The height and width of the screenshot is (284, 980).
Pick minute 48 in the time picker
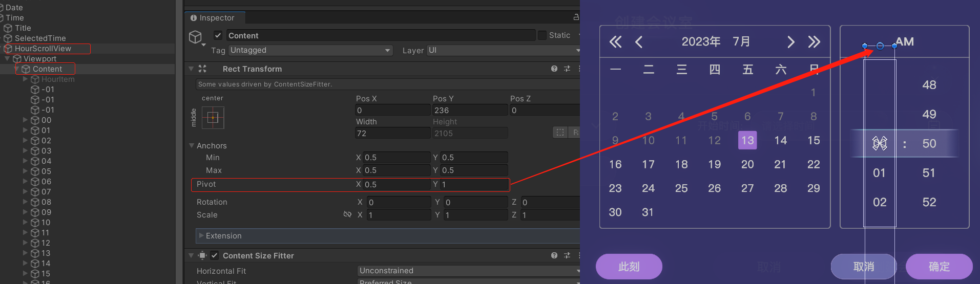tap(929, 85)
